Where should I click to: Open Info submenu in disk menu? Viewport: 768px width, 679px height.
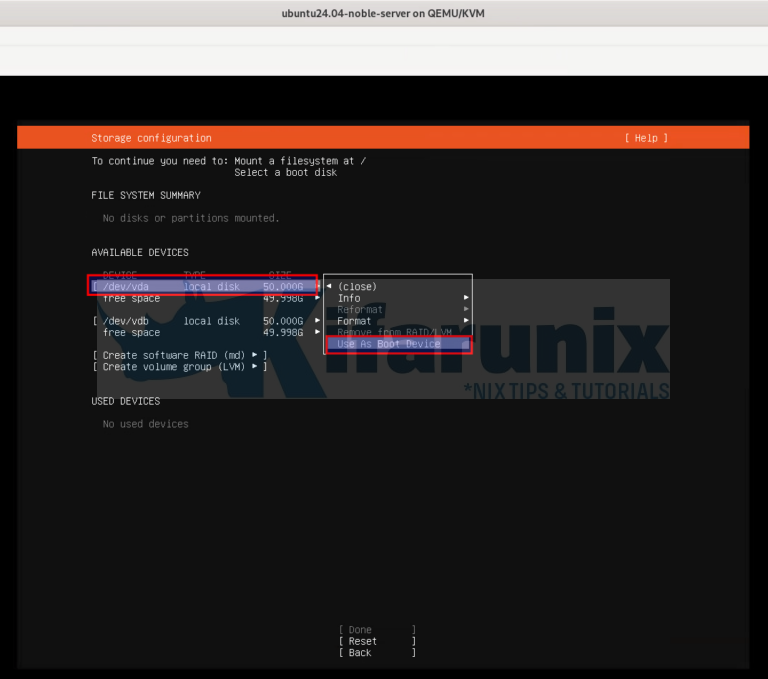(x=398, y=298)
